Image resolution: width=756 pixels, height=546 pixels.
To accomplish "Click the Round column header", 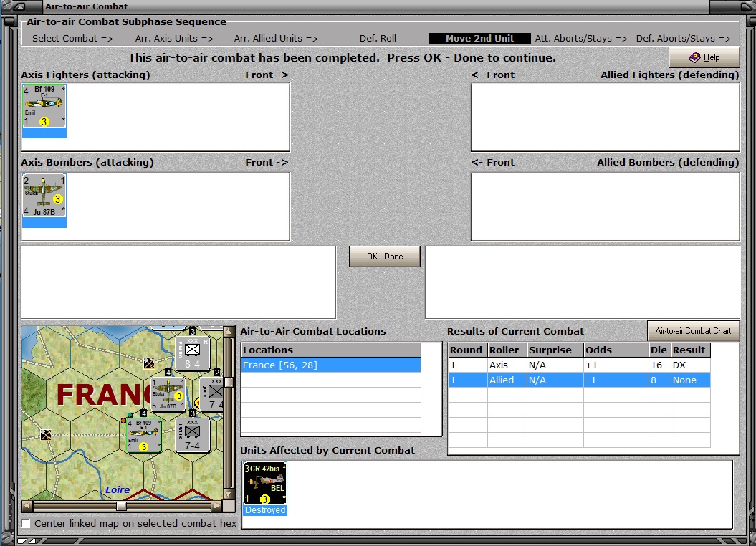I will [467, 350].
